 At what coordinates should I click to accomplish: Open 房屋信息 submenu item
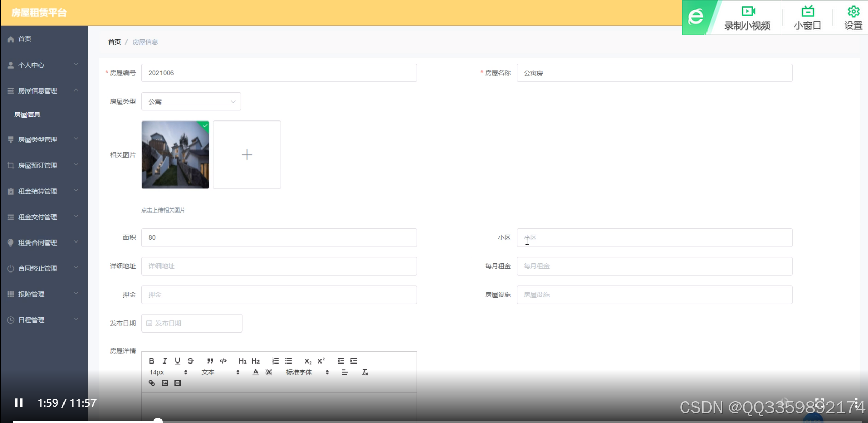coord(44,115)
